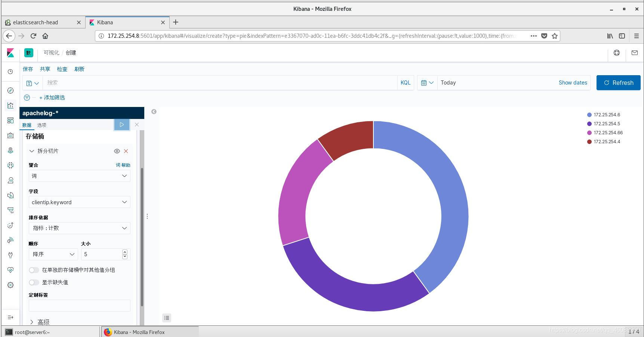This screenshot has height=337, width=644.
Task: Open Stack Monitoring heartbeat icon
Action: tap(10, 270)
